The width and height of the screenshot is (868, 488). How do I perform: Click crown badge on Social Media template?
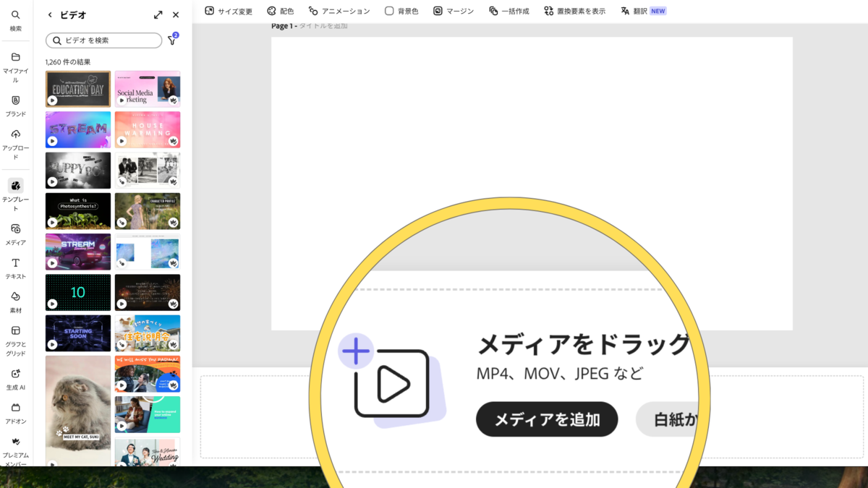[174, 100]
